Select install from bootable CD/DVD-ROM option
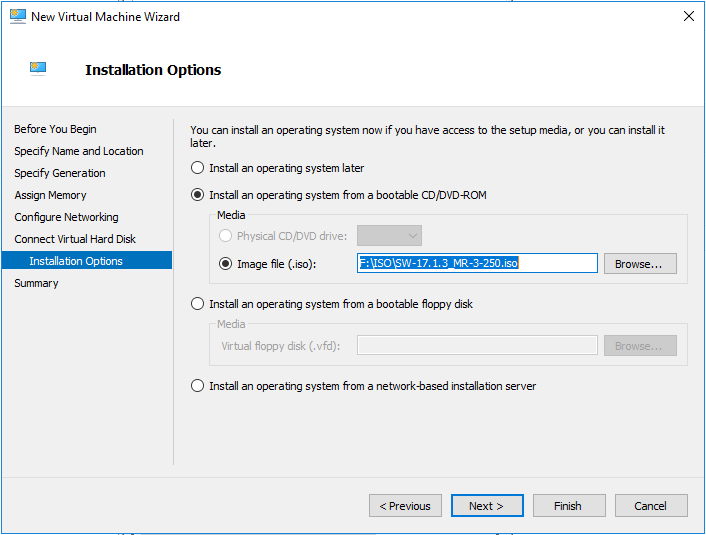The height and width of the screenshot is (535, 706). tap(197, 195)
